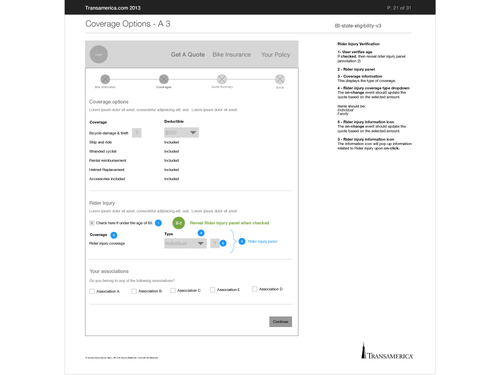Click the Transamerica logo at page bottom
The image size is (500, 375).
click(x=387, y=351)
